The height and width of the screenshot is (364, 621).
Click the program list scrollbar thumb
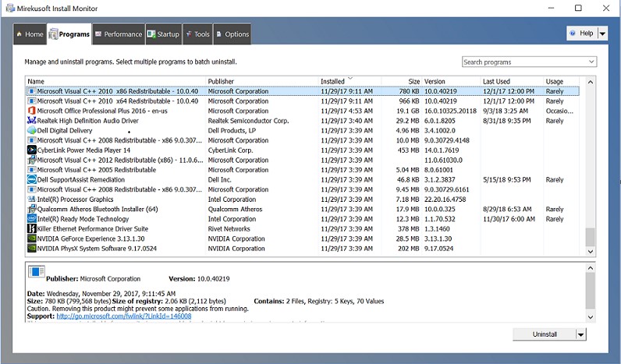590,237
